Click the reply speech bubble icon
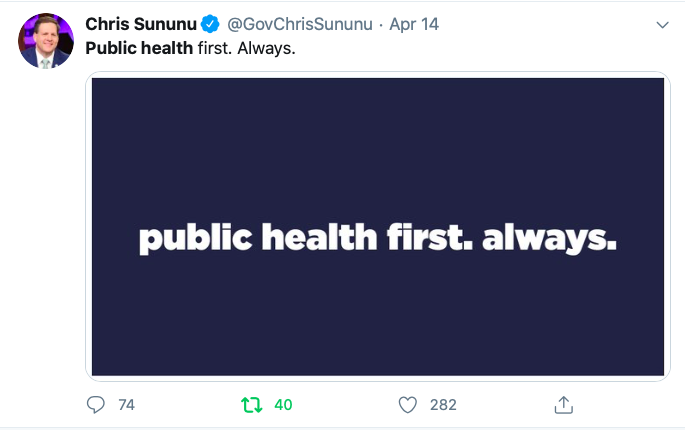The image size is (685, 430). (x=96, y=405)
